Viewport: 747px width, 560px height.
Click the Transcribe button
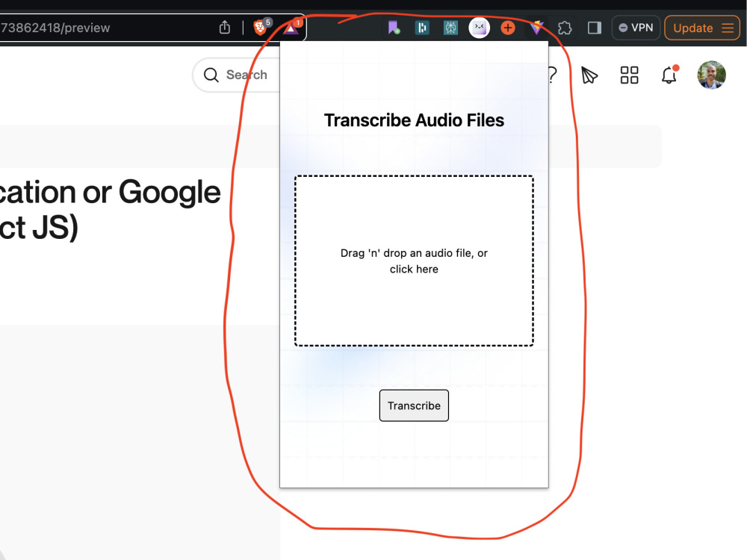pyautogui.click(x=414, y=405)
